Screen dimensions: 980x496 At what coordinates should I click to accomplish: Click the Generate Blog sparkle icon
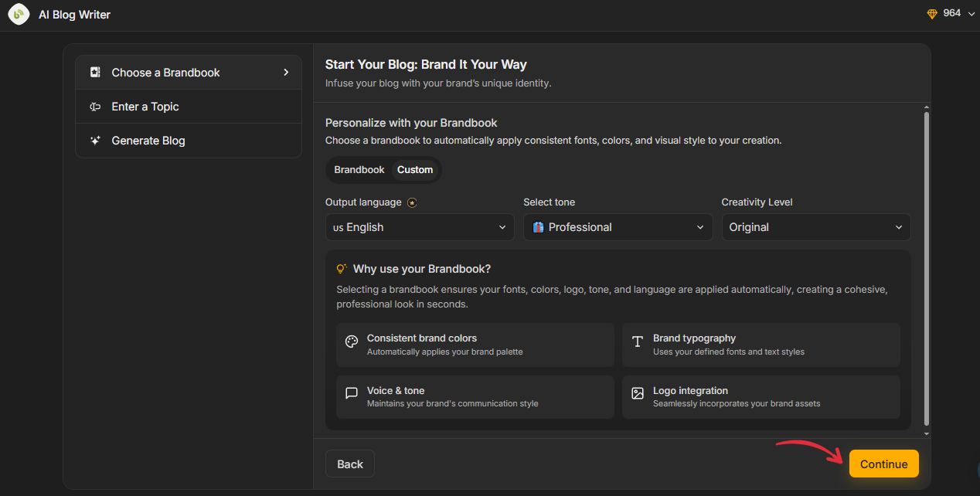pyautogui.click(x=95, y=141)
